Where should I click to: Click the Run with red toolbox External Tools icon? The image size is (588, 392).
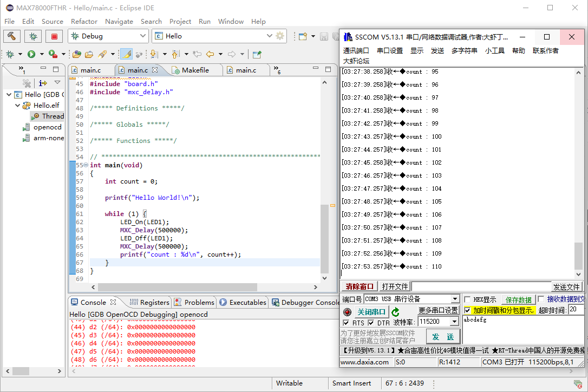click(53, 54)
